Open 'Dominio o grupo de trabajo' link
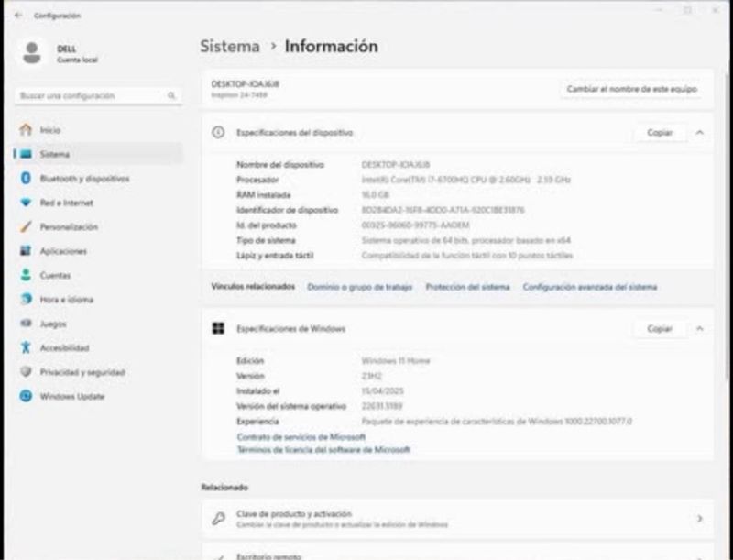This screenshot has height=560, width=733. 359,287
